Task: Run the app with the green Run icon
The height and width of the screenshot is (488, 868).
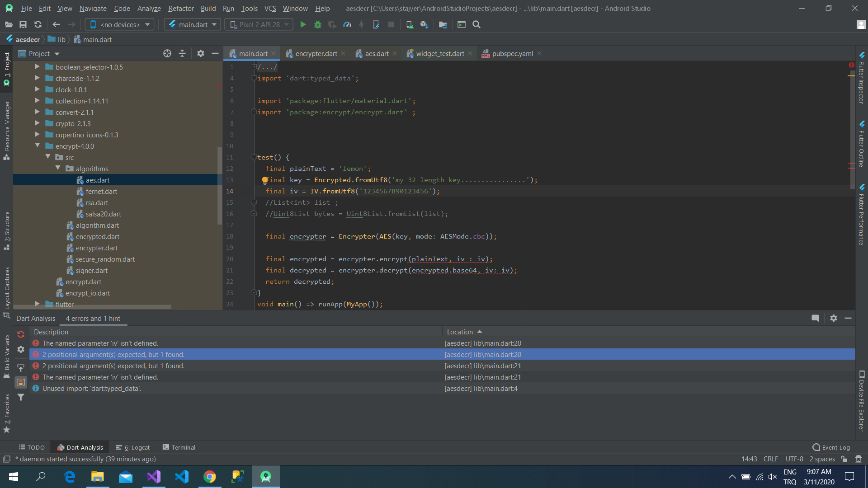Action: (x=303, y=24)
